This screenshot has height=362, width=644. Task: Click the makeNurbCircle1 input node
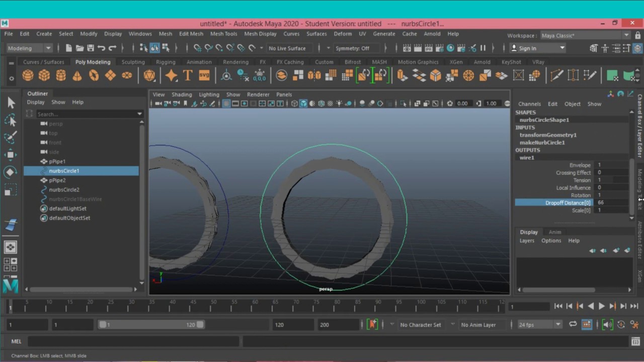542,142
